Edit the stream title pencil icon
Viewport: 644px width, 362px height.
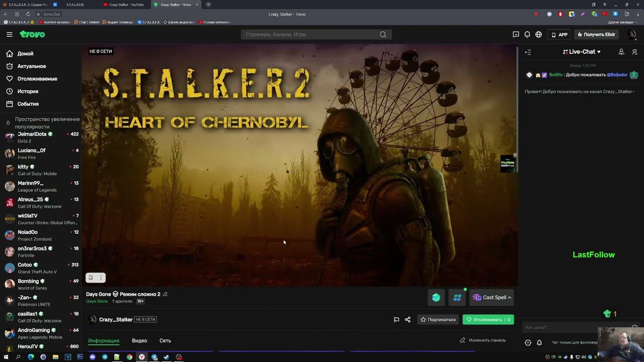tap(165, 294)
